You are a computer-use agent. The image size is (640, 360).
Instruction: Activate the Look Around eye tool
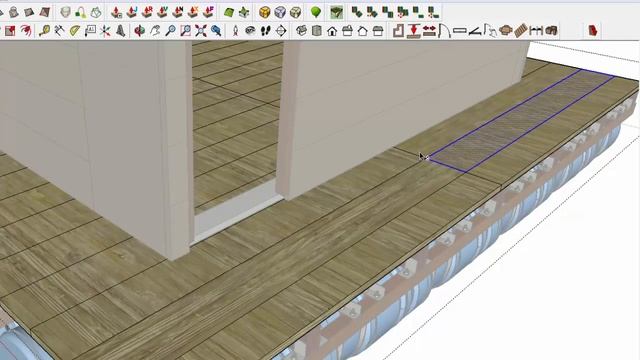(250, 31)
